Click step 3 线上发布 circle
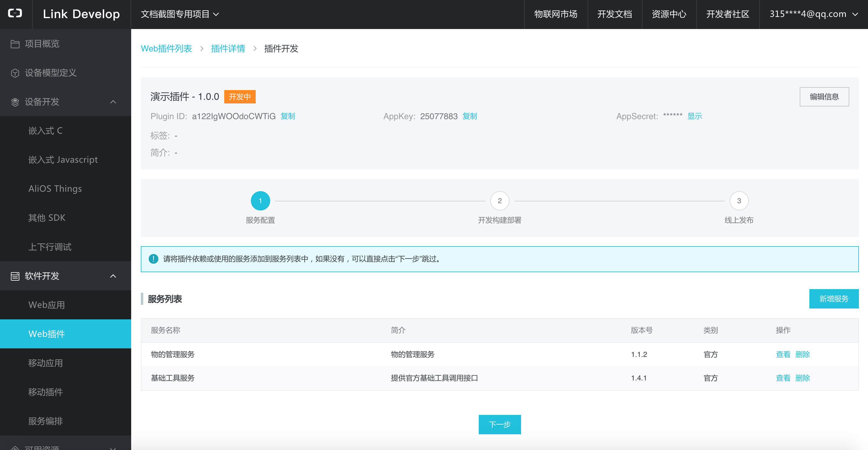Screen dimensions: 868x450 click(x=739, y=201)
